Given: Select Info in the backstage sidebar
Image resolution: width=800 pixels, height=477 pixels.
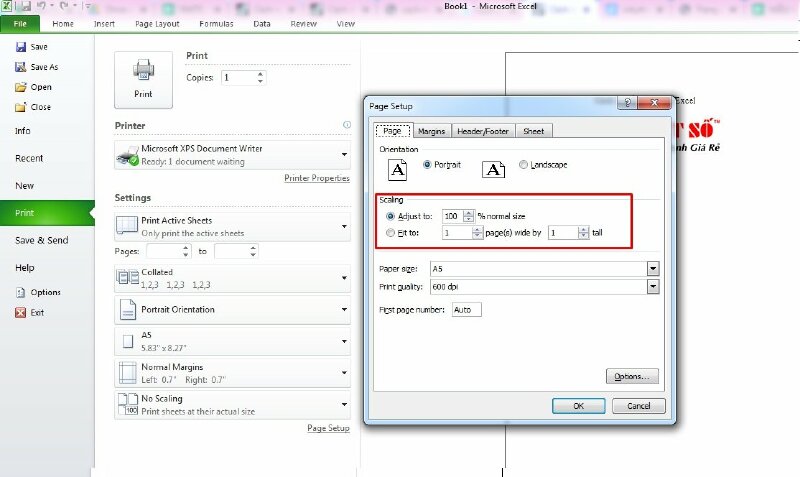Looking at the screenshot, I should point(22,131).
